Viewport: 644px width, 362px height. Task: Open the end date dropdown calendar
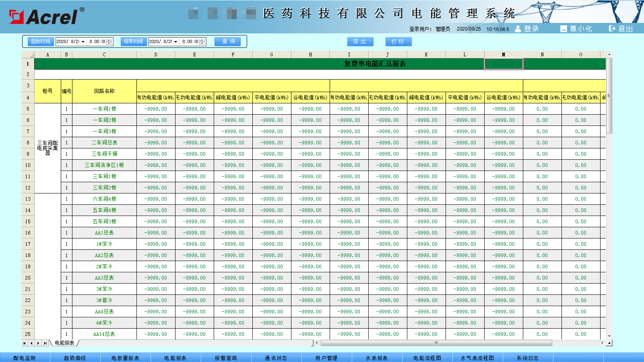point(175,42)
